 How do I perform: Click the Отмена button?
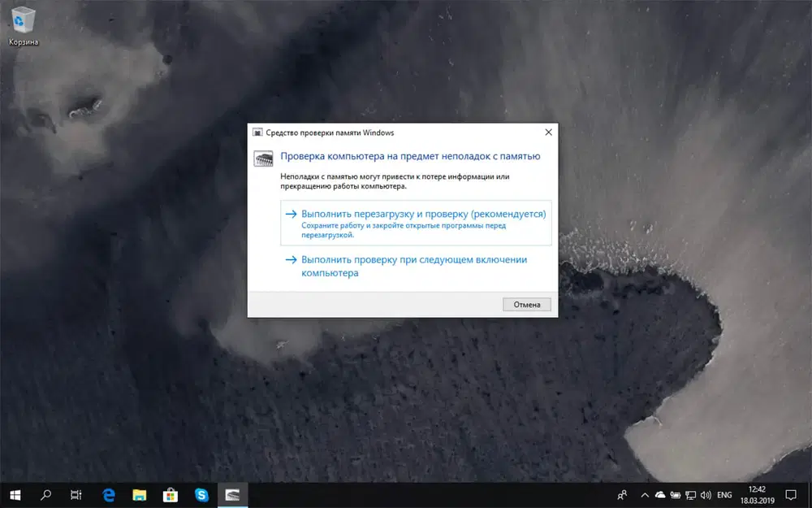(527, 304)
